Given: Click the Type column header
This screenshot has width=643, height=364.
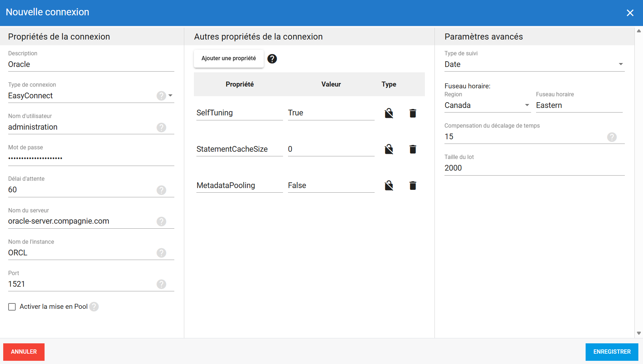Looking at the screenshot, I should click(x=389, y=84).
